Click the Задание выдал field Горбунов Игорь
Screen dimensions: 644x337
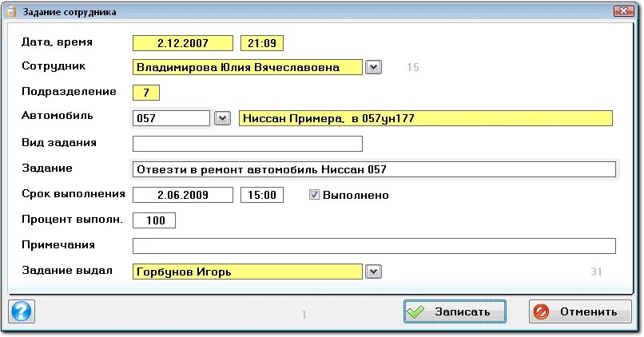pos(248,272)
